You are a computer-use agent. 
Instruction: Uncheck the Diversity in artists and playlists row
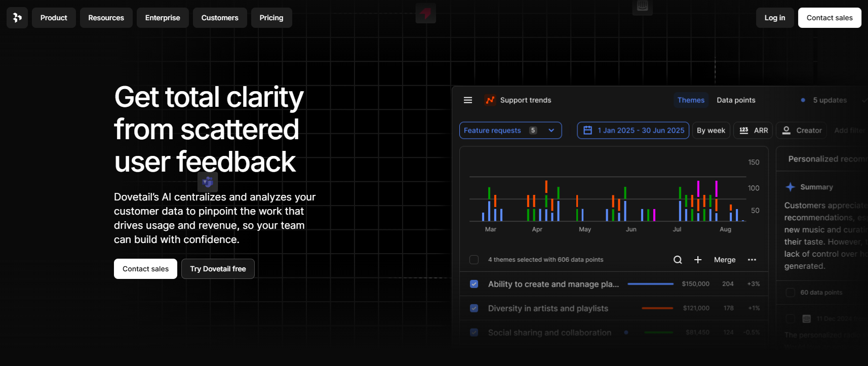point(474,308)
